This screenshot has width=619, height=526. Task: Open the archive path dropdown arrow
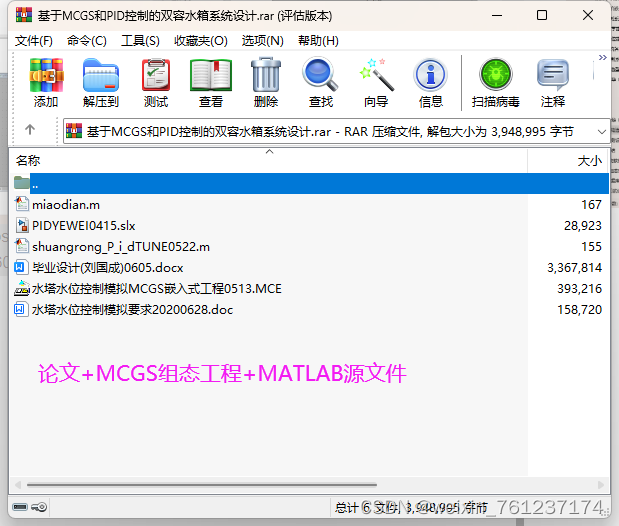[x=602, y=132]
